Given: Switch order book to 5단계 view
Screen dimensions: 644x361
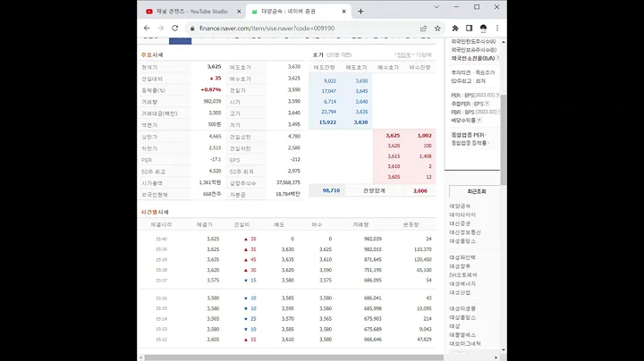Looking at the screenshot, I should tap(403, 55).
